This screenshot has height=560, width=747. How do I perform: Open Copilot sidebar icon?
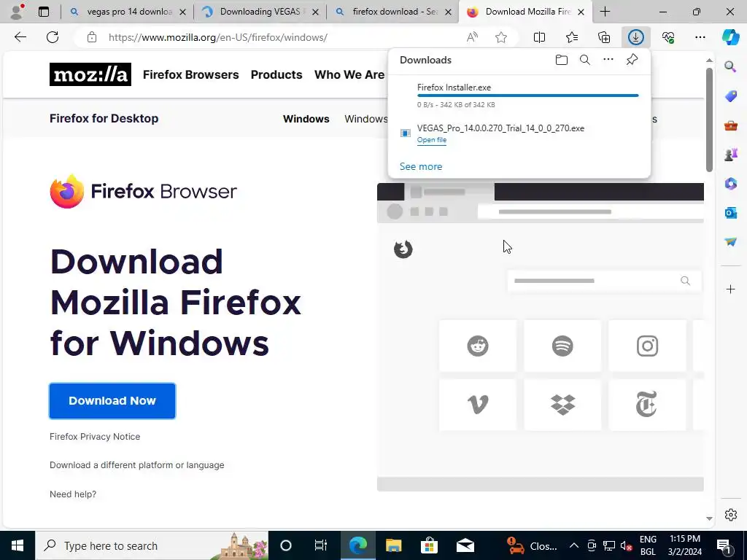730,37
